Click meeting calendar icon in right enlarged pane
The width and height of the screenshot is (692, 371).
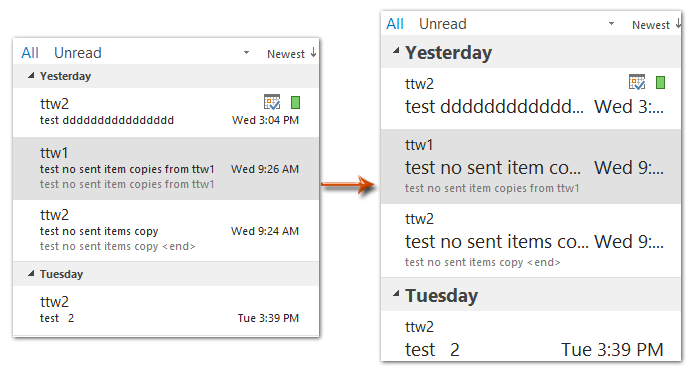point(637,82)
